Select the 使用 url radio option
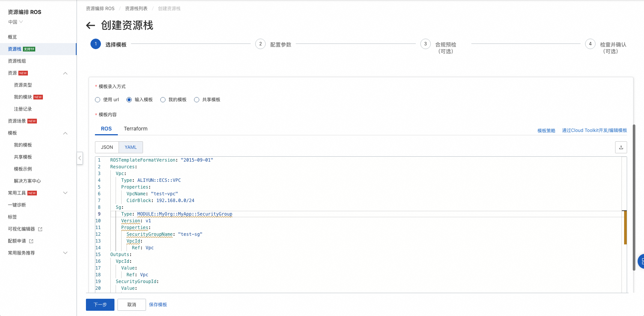 98,100
